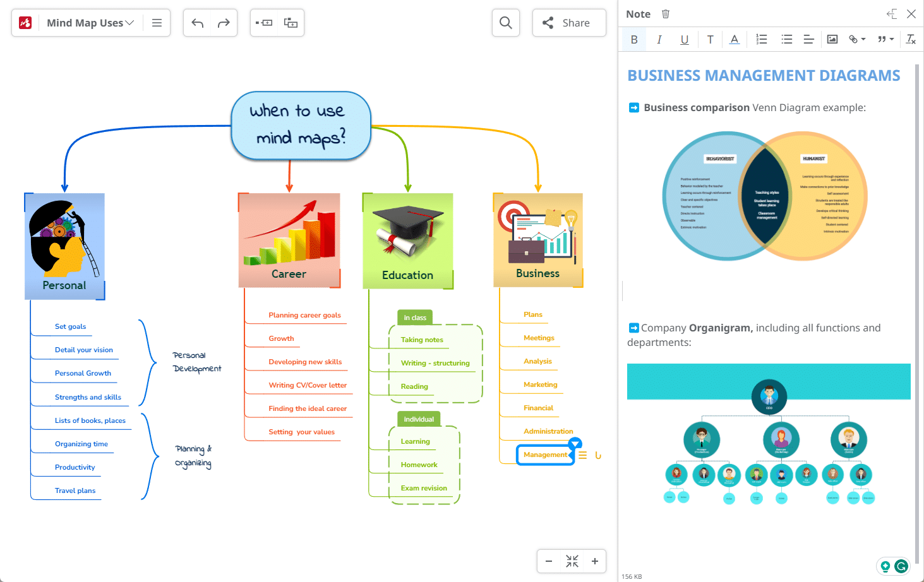Open the link options dropdown
Viewport: 924px width, 582px height.
(857, 40)
